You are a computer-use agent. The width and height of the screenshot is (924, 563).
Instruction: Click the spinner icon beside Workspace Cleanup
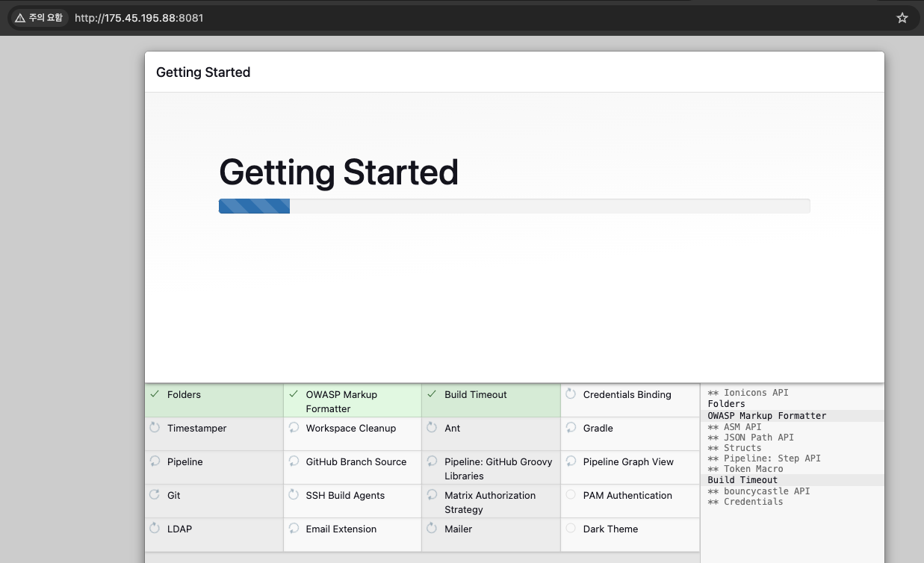click(x=294, y=427)
